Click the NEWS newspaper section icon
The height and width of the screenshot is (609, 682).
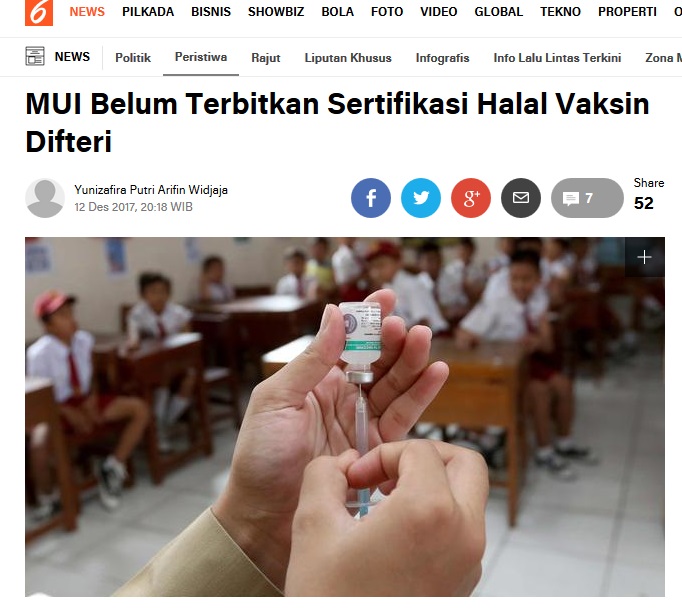[35, 57]
